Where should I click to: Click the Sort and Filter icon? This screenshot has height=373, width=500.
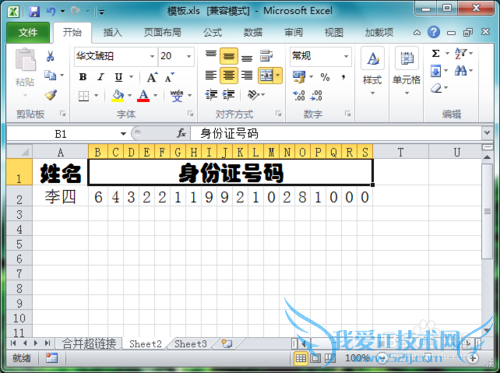(461, 53)
